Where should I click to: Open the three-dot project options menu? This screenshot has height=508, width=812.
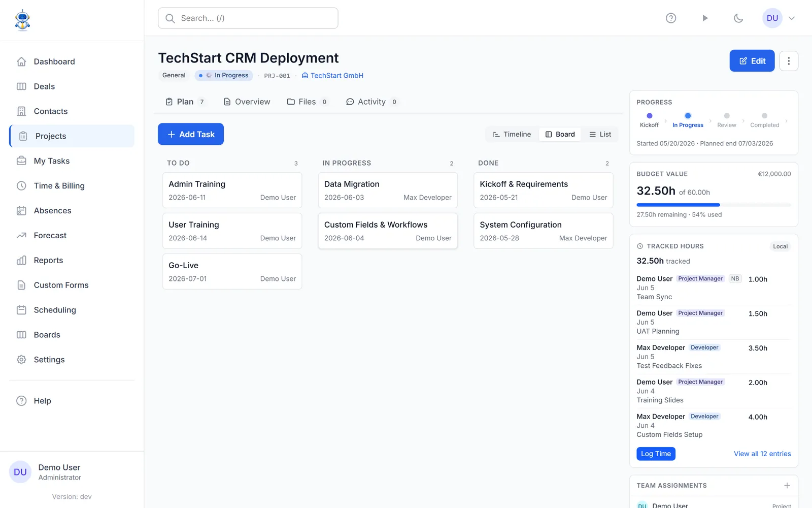[x=789, y=61]
